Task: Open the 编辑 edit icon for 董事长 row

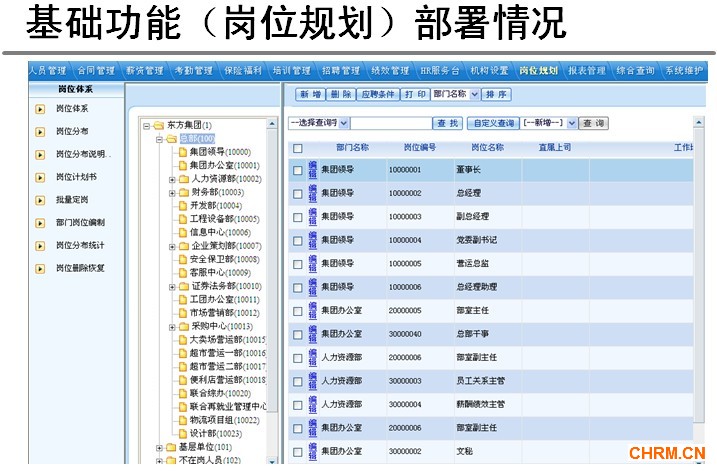Action: point(312,170)
